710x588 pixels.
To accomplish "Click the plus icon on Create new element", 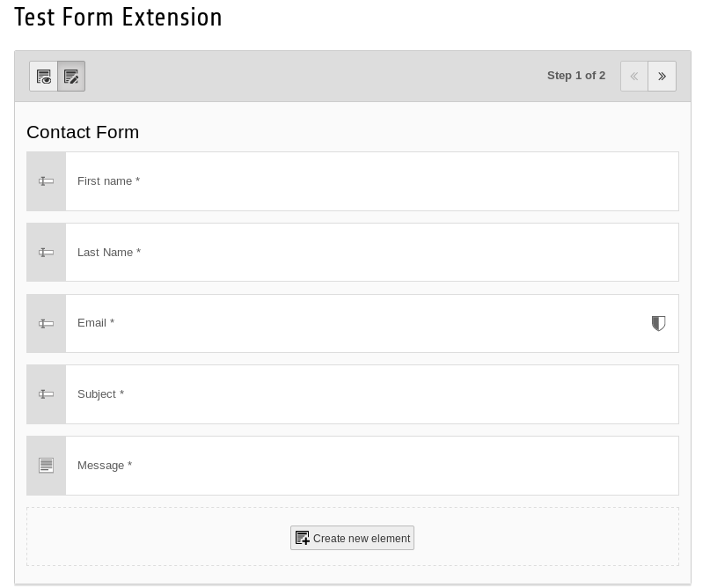I will click(x=303, y=538).
